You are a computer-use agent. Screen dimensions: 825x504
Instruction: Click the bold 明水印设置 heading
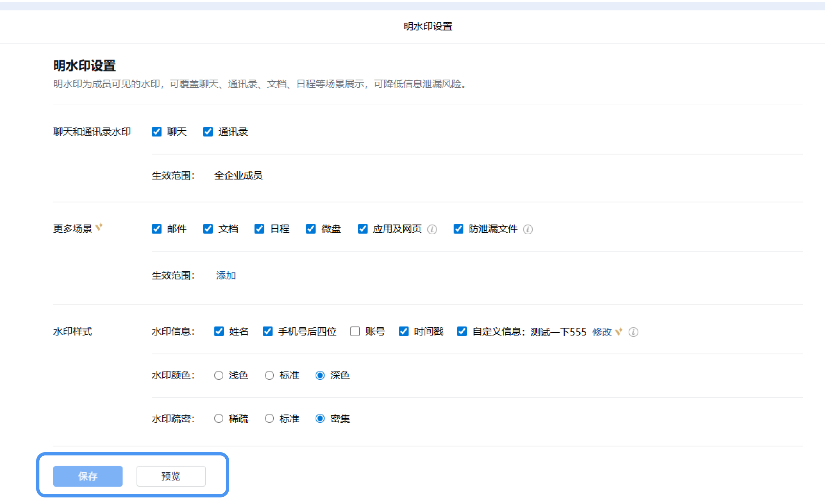coord(84,66)
